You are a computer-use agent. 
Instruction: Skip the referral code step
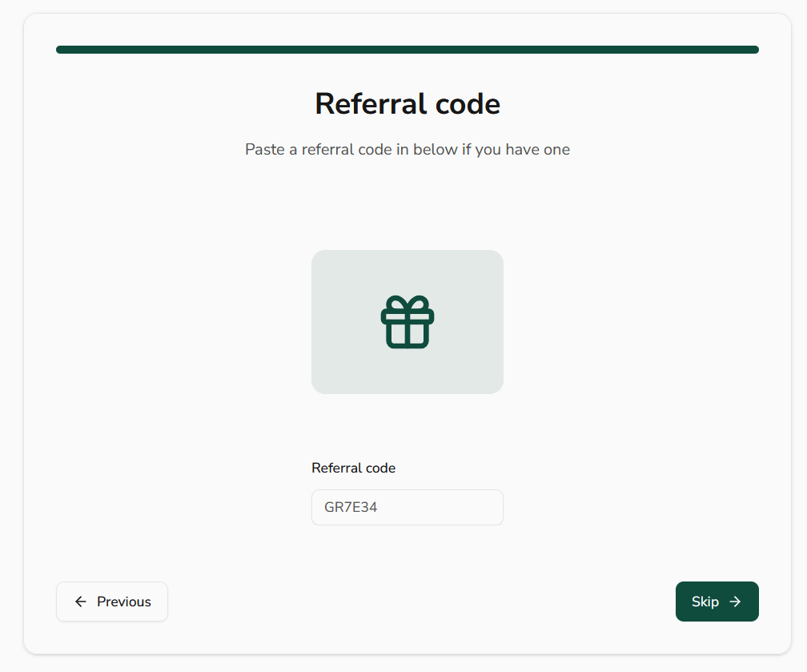[x=717, y=602]
